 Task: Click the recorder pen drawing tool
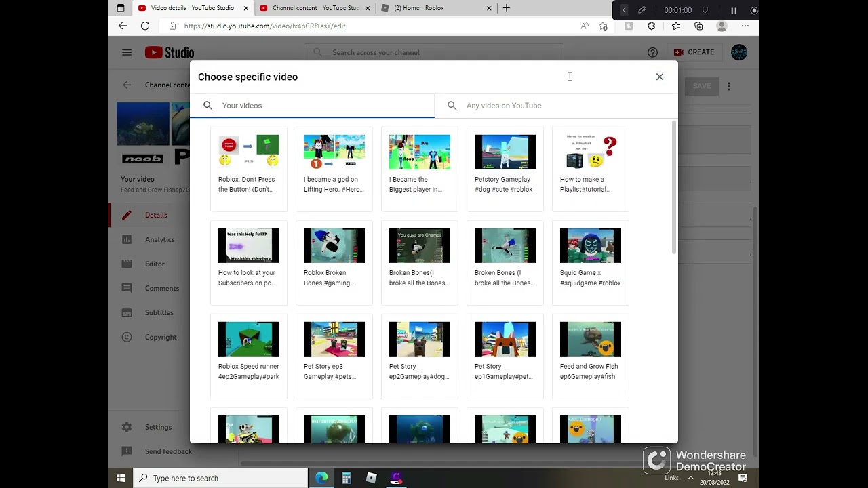coord(642,10)
